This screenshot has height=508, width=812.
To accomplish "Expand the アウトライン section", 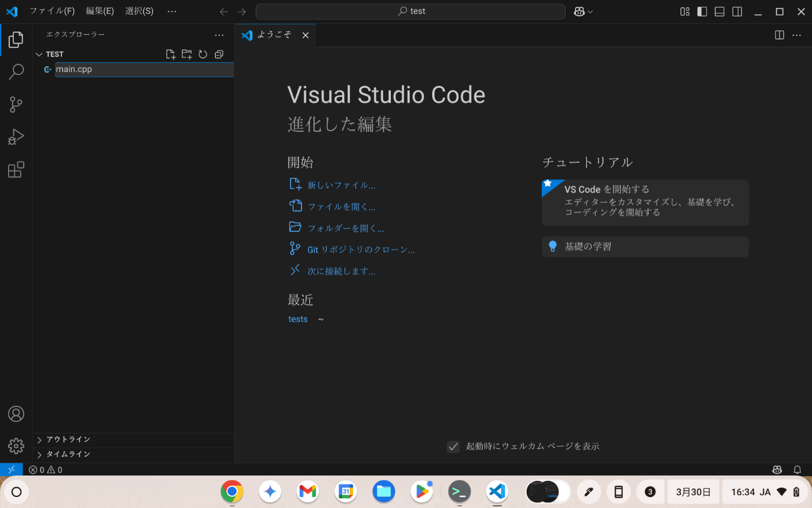I will (133, 439).
